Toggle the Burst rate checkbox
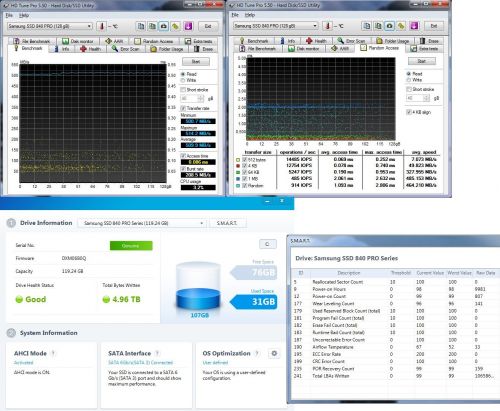This screenshot has height=411, width=500. (183, 169)
